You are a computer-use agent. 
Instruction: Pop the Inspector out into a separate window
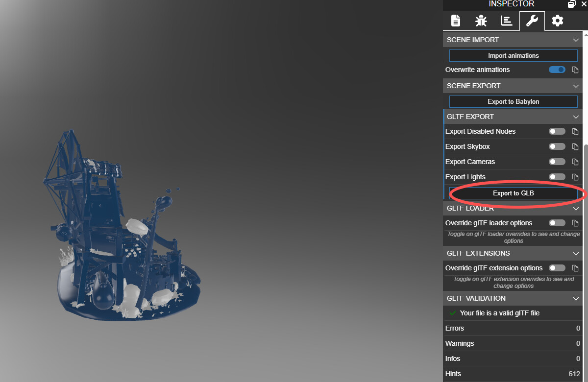(x=571, y=4)
